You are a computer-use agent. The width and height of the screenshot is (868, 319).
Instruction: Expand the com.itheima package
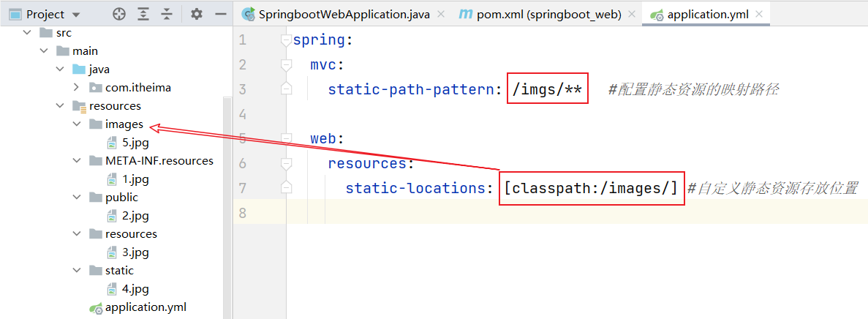tap(77, 88)
